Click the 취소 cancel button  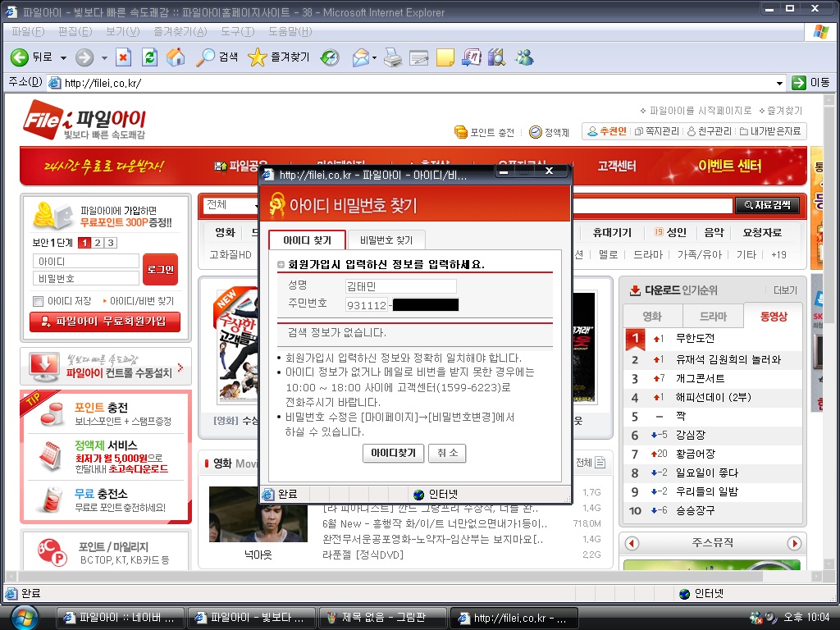pos(447,453)
